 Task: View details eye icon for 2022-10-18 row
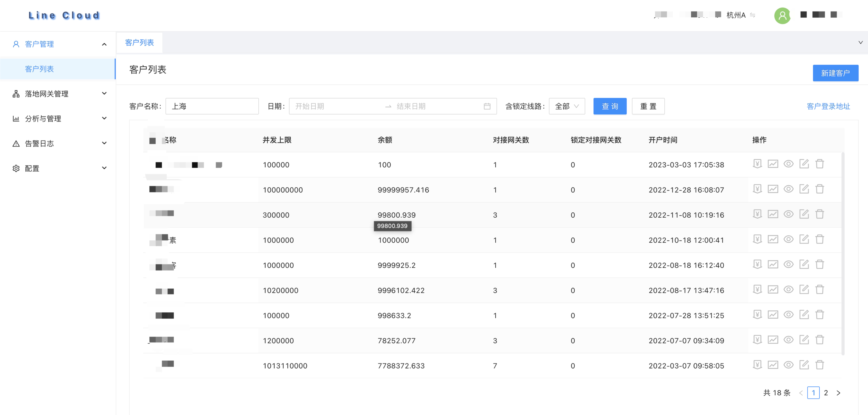tap(788, 239)
